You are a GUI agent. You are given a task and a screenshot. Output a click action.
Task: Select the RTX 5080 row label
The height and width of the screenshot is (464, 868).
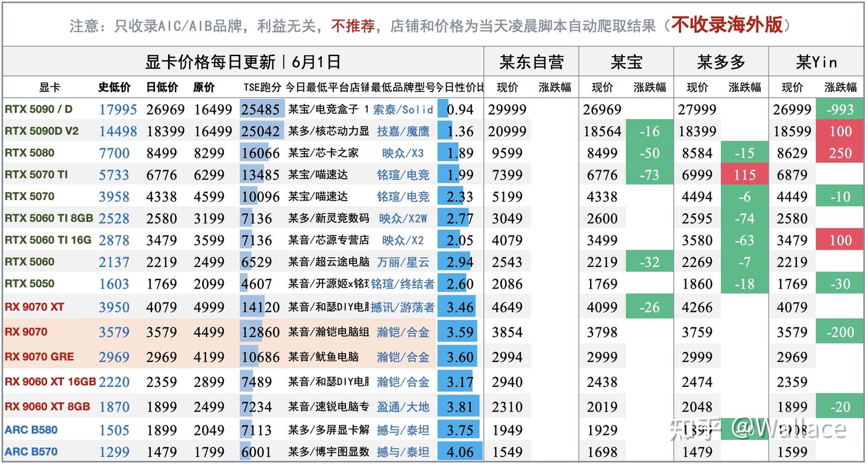pos(30,152)
